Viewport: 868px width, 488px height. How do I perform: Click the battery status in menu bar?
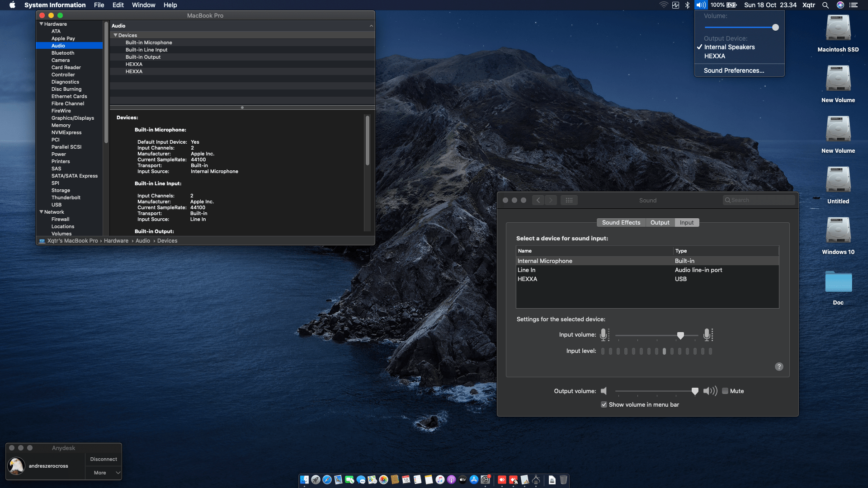(724, 5)
